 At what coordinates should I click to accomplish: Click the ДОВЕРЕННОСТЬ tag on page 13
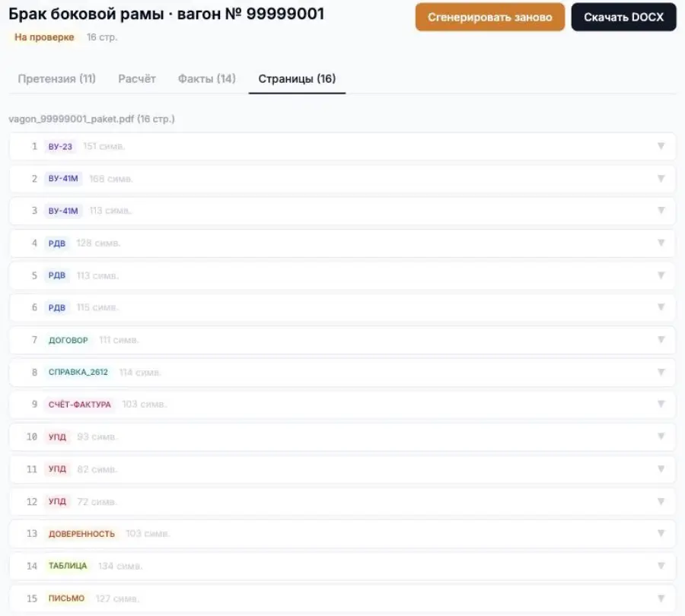point(81,534)
